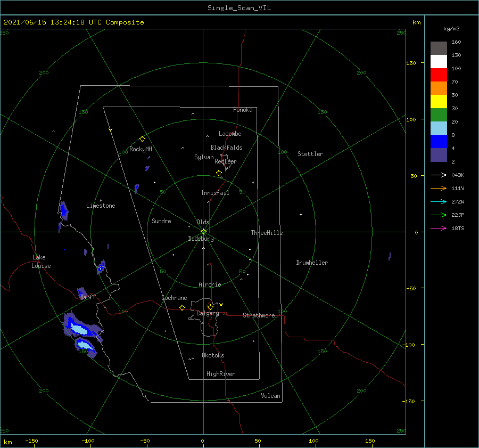This screenshot has height=448, width=479.
Task: Click the light blue VIL cell southwest of Banff
Action: point(79,329)
